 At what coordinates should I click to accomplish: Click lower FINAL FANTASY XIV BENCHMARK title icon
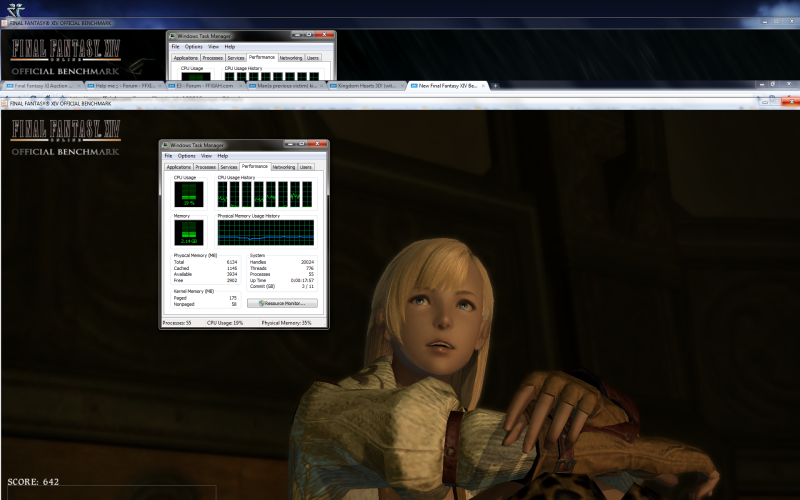(x=5, y=104)
